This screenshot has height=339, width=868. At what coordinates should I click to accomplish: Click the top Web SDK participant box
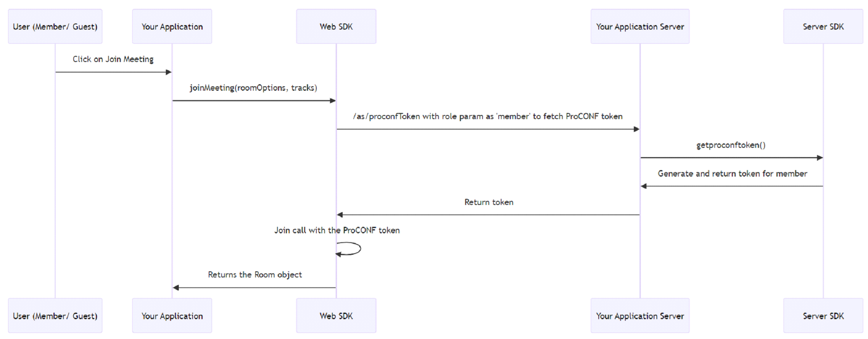coord(336,27)
